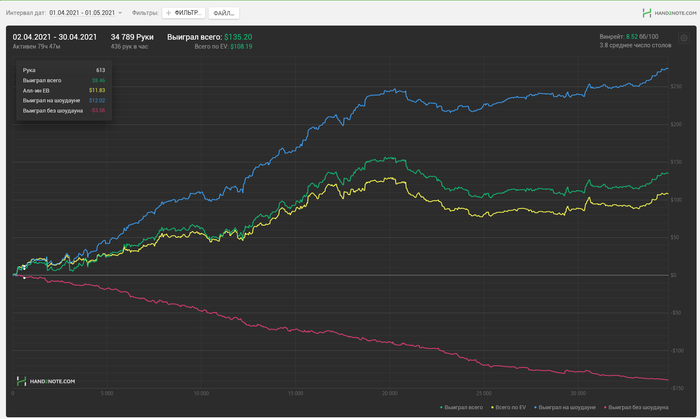The height and width of the screenshot is (419, 700).
Task: Toggle the Выиграл без шоудауна legend series
Action: tap(636, 407)
